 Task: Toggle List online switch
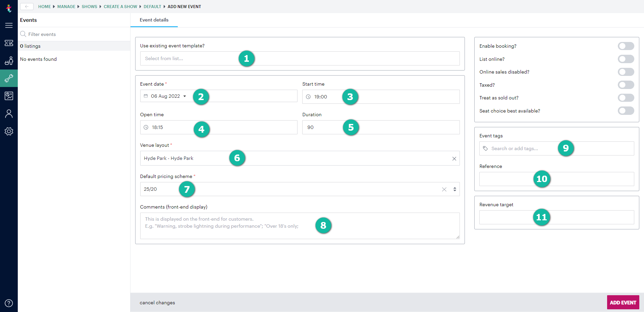pos(626,59)
